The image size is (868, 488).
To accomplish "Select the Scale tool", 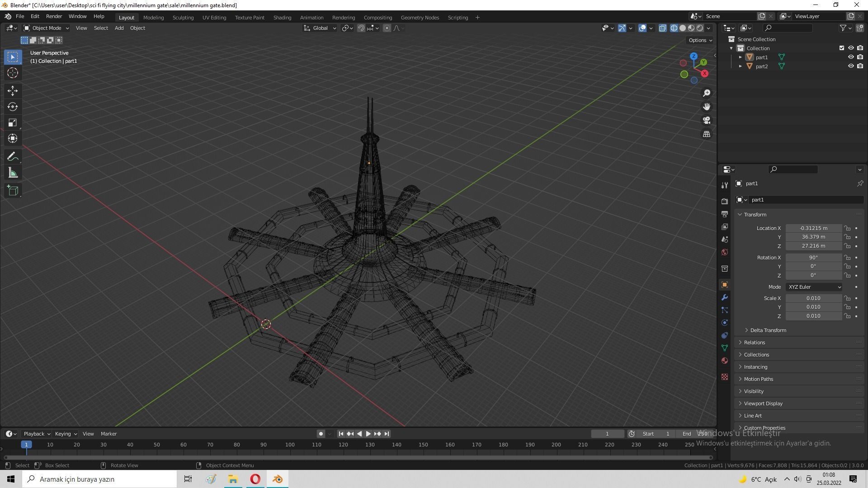I will pos(13,123).
